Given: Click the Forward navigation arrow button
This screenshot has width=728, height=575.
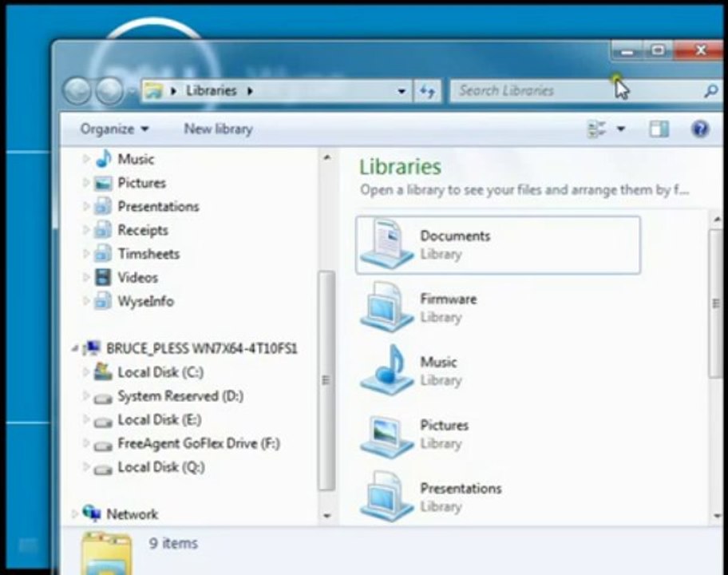Looking at the screenshot, I should pyautogui.click(x=110, y=90).
